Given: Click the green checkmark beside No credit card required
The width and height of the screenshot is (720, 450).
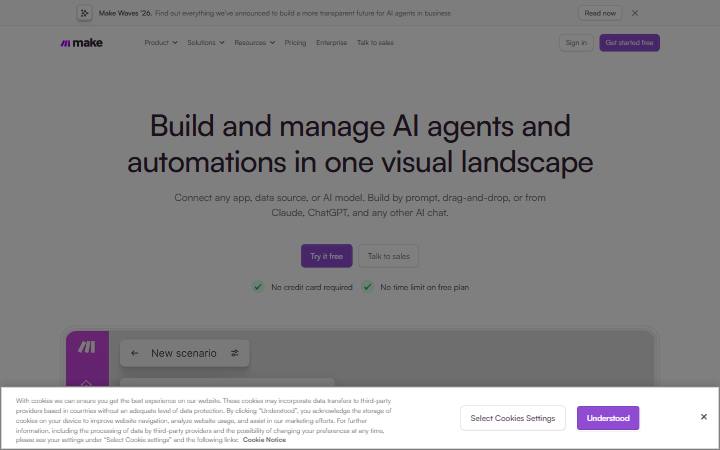Looking at the screenshot, I should pyautogui.click(x=258, y=287).
